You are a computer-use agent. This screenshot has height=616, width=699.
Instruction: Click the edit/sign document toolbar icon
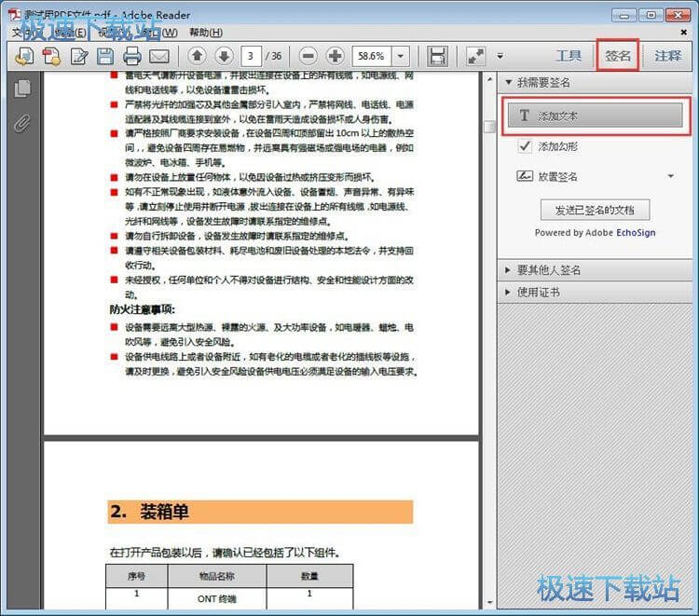pos(79,56)
